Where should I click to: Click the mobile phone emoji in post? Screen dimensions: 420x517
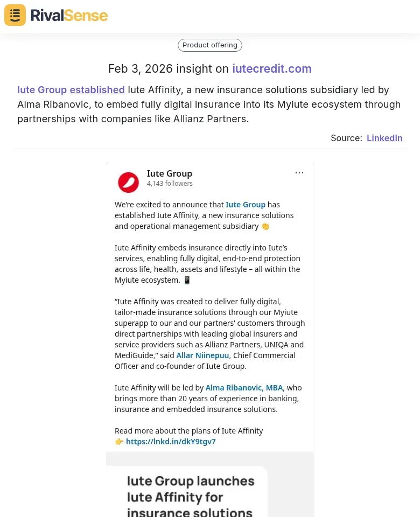point(187,280)
